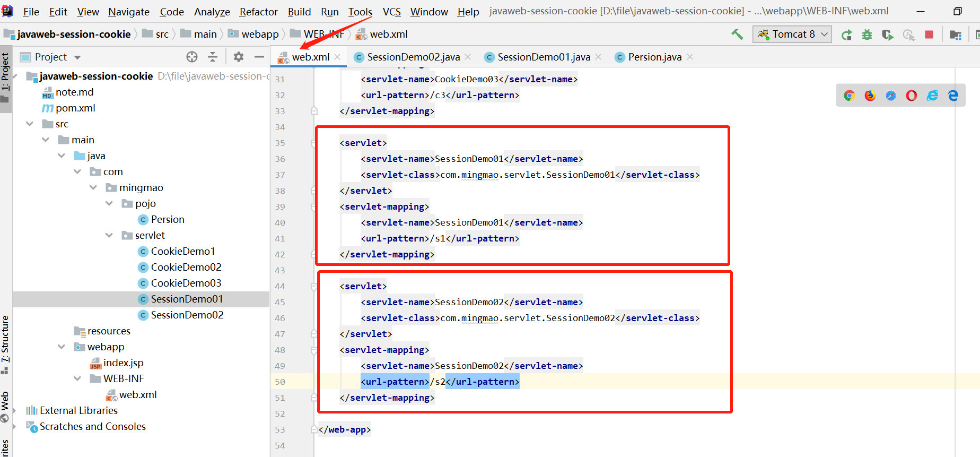Collapse the com package
This screenshot has height=457, width=980.
77,171
